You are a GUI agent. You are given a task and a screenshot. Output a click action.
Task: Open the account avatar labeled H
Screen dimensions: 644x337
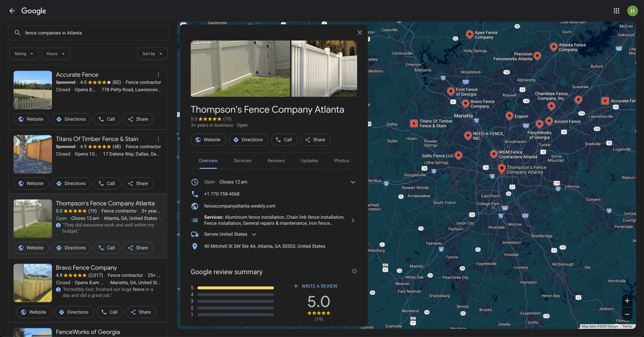tap(632, 11)
